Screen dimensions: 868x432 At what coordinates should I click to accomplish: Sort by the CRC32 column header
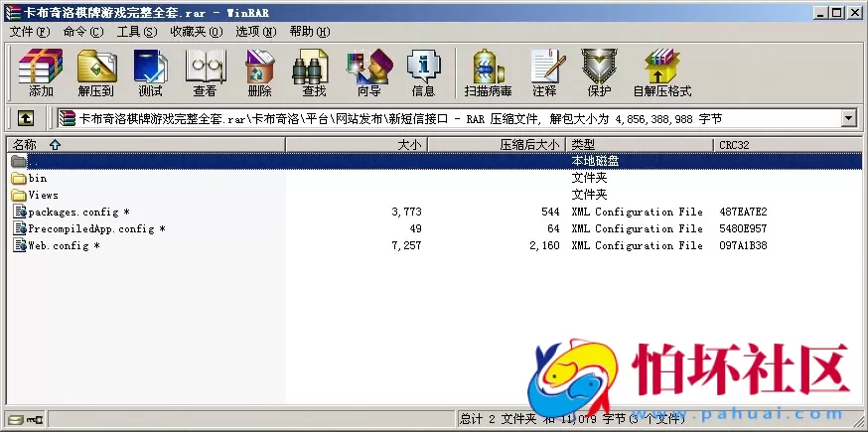(x=787, y=145)
